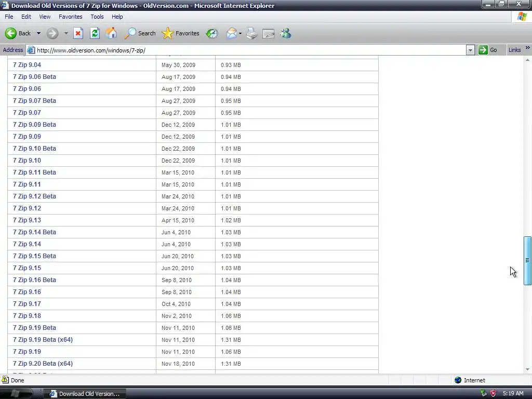Click the status bar Done page icon

click(5, 380)
